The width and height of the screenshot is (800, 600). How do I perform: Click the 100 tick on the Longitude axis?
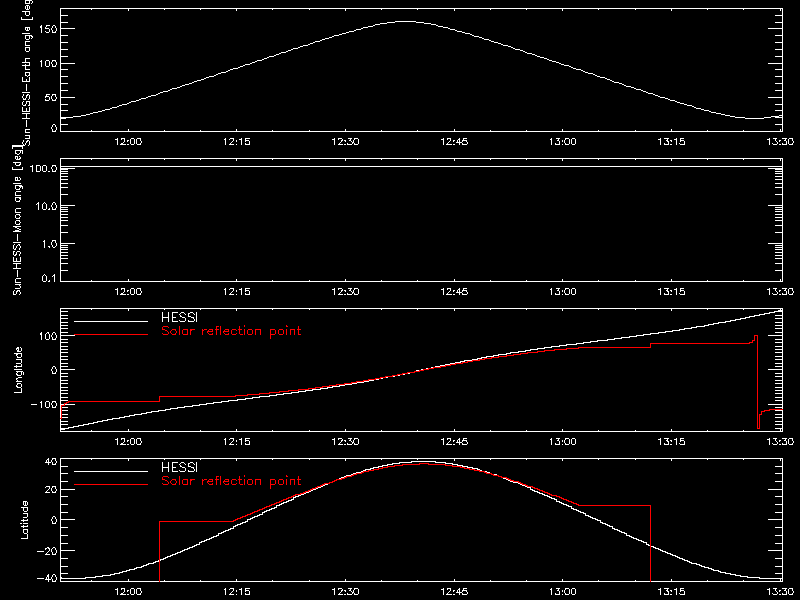47,336
